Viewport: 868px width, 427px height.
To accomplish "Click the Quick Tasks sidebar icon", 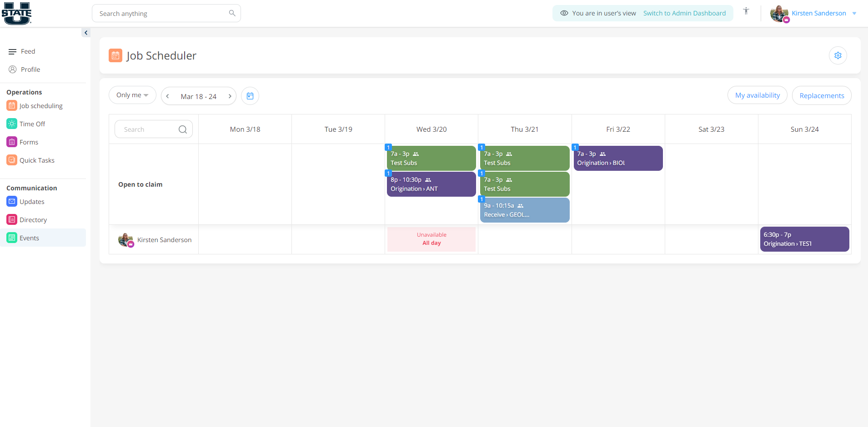I will pyautogui.click(x=11, y=160).
